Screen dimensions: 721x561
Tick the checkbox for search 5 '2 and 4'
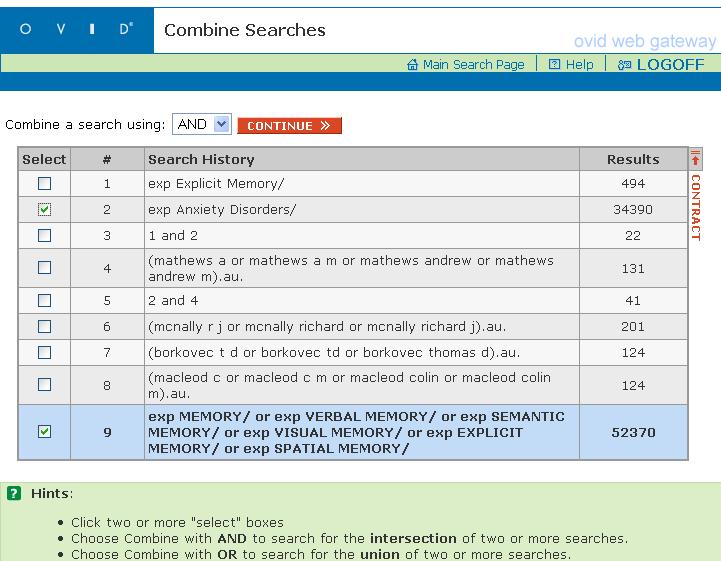[44, 300]
